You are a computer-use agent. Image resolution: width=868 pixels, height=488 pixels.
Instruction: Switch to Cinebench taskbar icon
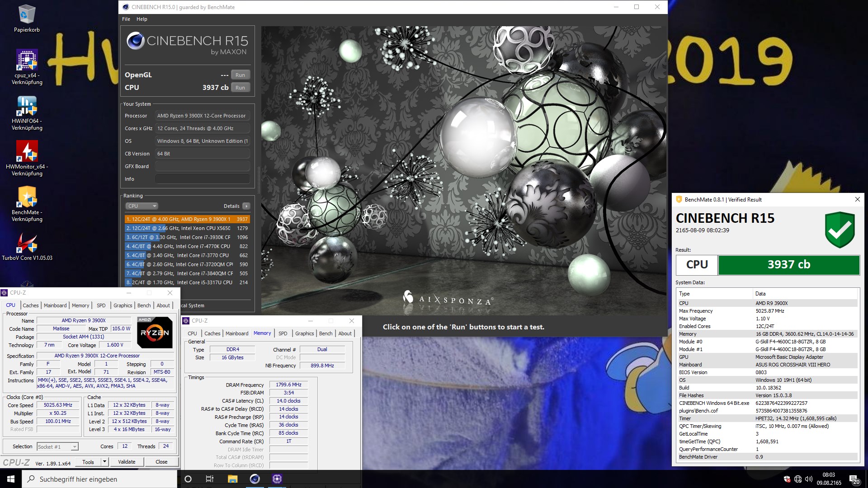255,479
